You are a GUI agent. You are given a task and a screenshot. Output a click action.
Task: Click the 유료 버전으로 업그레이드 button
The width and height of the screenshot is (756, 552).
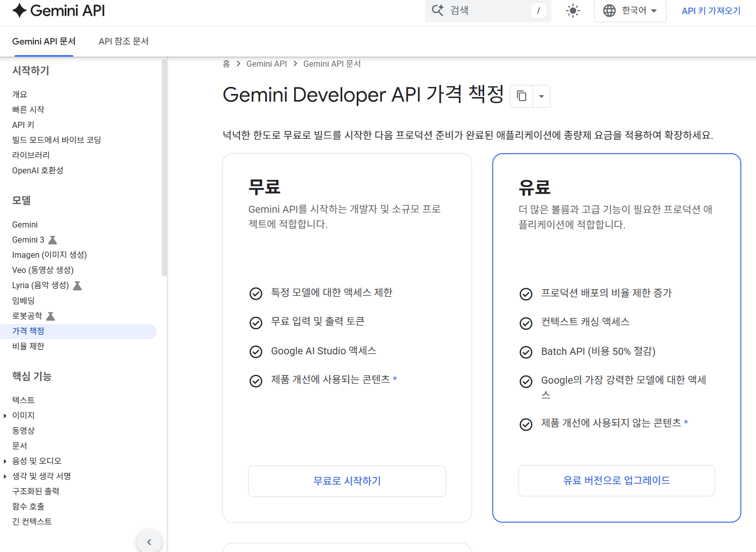pyautogui.click(x=617, y=481)
